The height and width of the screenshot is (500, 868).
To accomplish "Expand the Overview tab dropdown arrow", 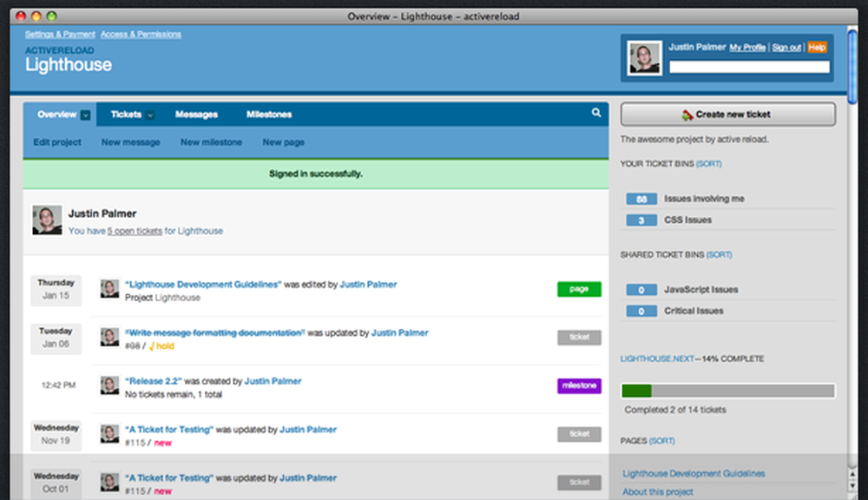I will (85, 115).
